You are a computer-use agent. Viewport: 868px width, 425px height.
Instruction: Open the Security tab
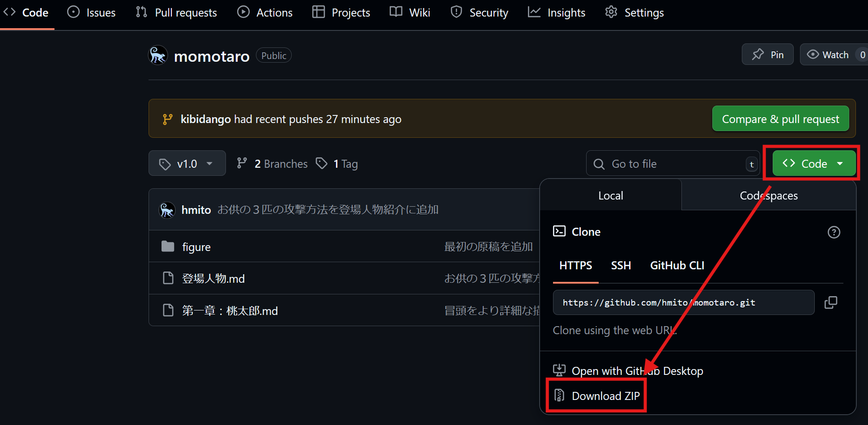(x=480, y=13)
